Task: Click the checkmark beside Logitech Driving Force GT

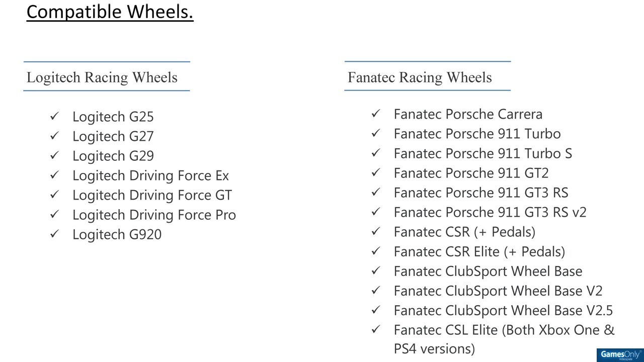Action: [54, 195]
